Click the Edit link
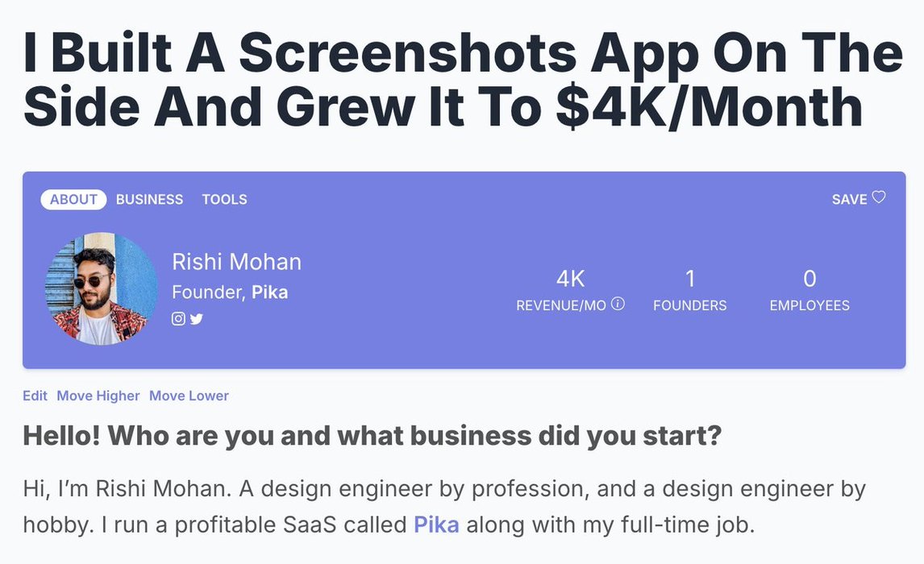 tap(35, 396)
